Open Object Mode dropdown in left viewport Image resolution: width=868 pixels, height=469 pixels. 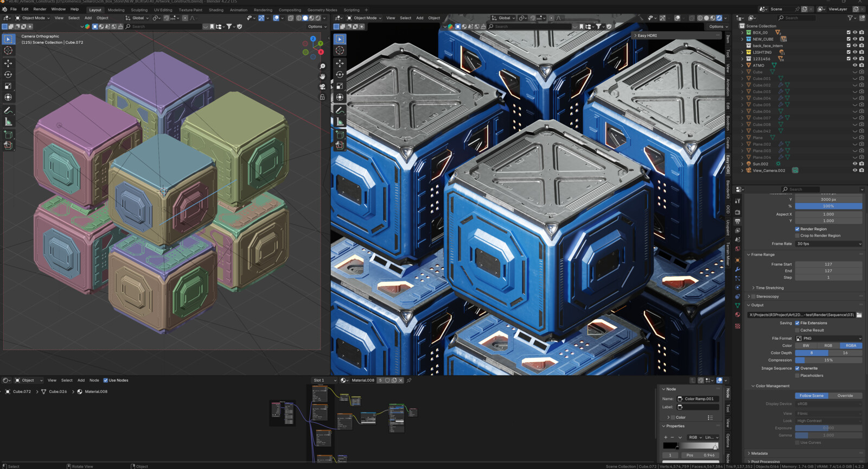tap(32, 18)
